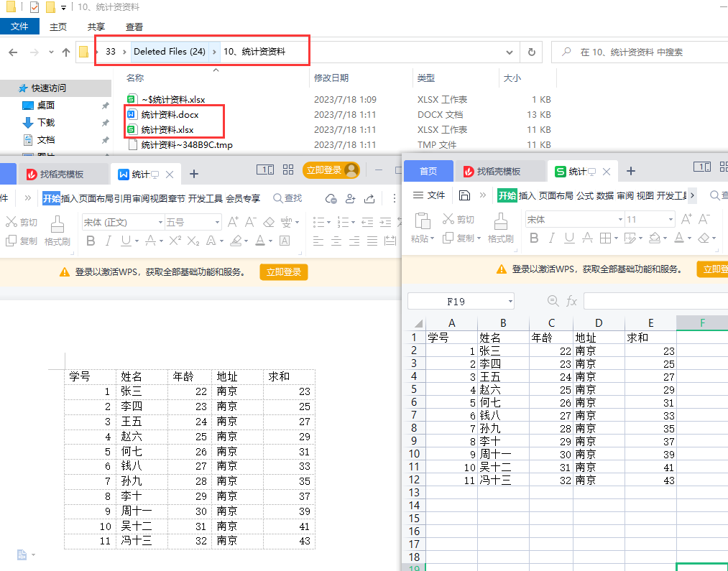Open 下载 in Explorer quick access

[x=45, y=122]
